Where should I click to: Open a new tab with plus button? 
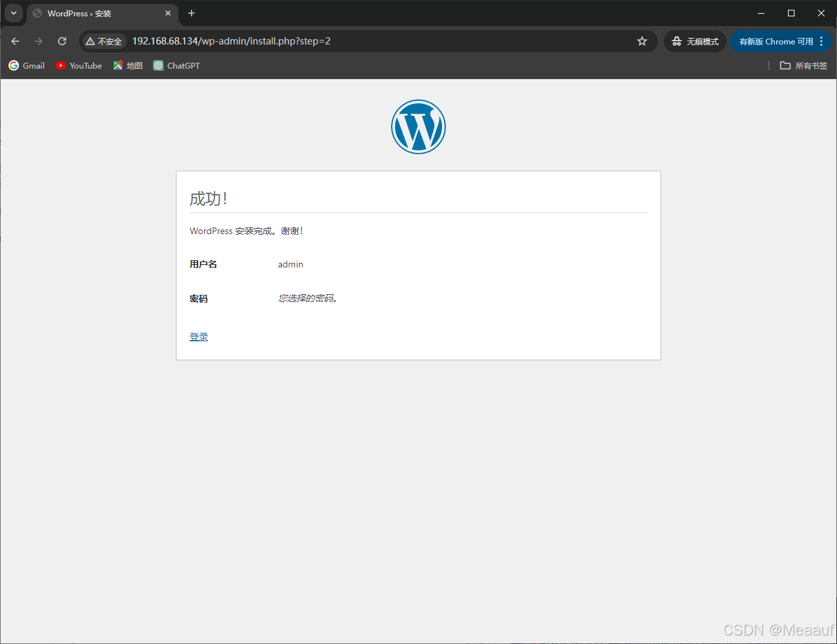coord(192,13)
